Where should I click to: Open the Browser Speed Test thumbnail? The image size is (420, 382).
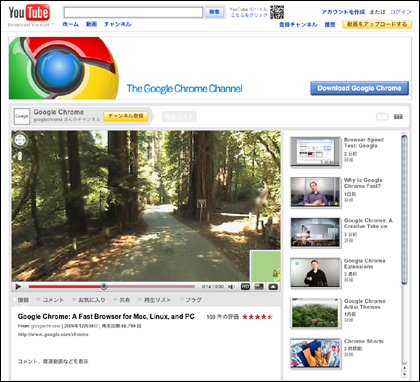point(315,152)
